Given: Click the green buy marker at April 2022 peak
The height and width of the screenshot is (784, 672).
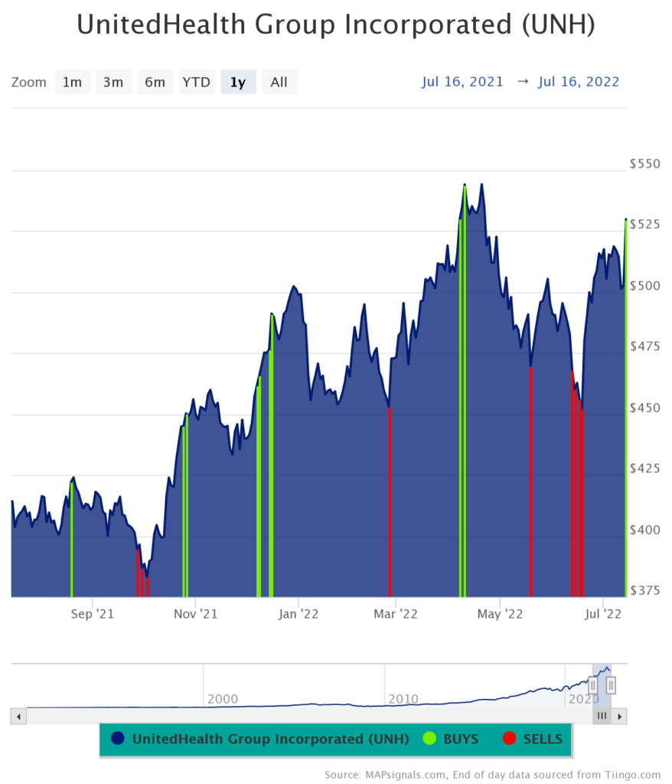Looking at the screenshot, I should tap(465, 383).
